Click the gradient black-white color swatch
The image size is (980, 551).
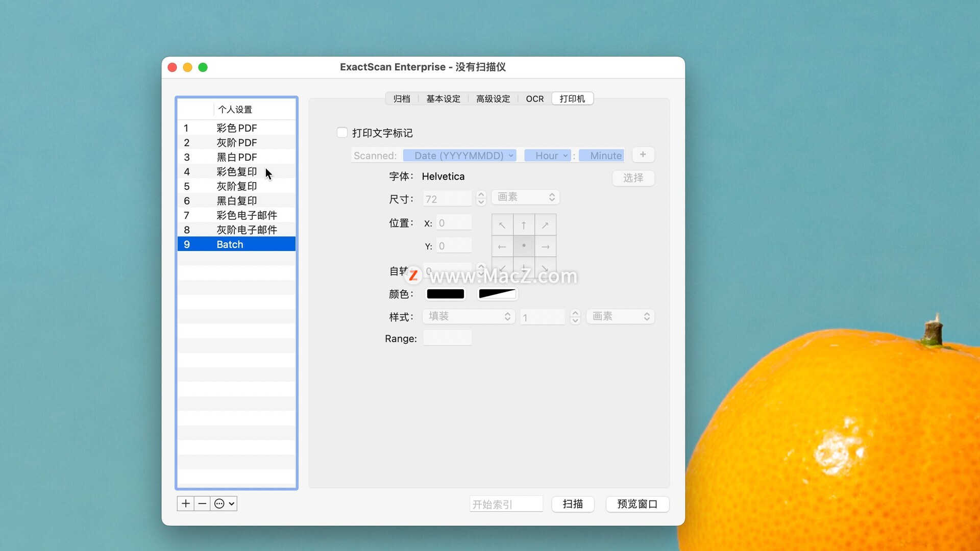[497, 294]
